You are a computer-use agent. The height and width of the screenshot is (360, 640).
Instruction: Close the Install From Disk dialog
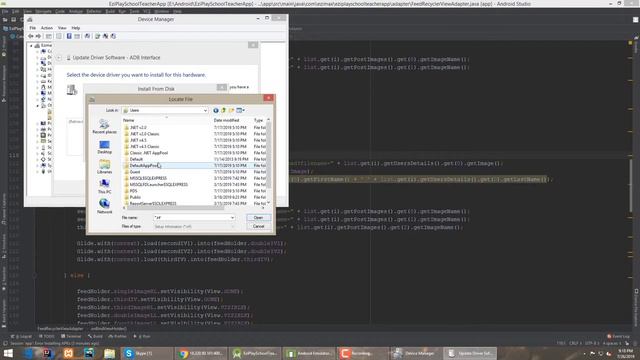point(222,87)
